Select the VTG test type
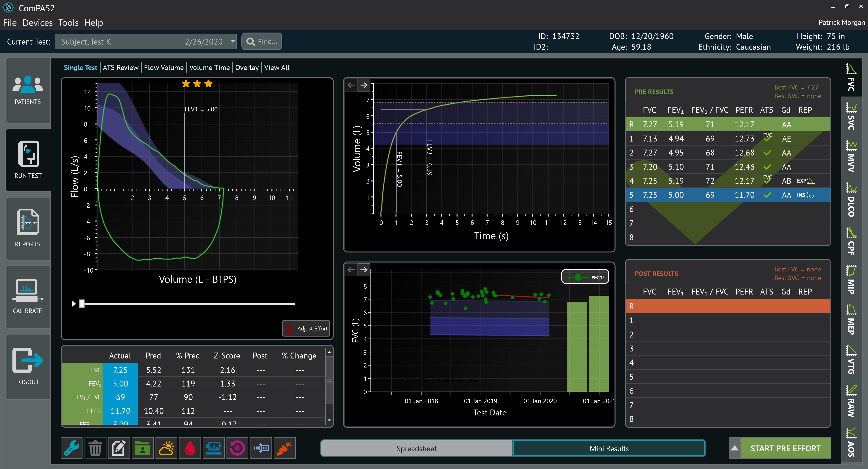The height and width of the screenshot is (469, 868). (x=851, y=360)
